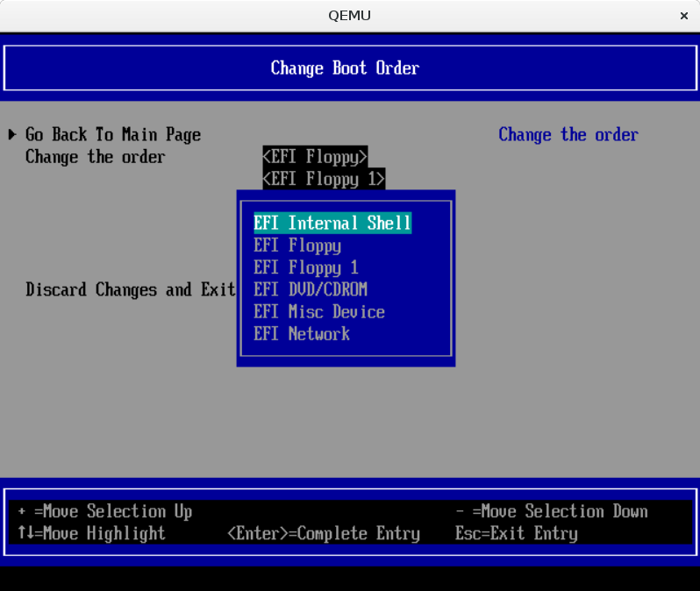The height and width of the screenshot is (591, 700).
Task: Click the <Enter>=Complete Entry hint
Action: click(x=324, y=533)
